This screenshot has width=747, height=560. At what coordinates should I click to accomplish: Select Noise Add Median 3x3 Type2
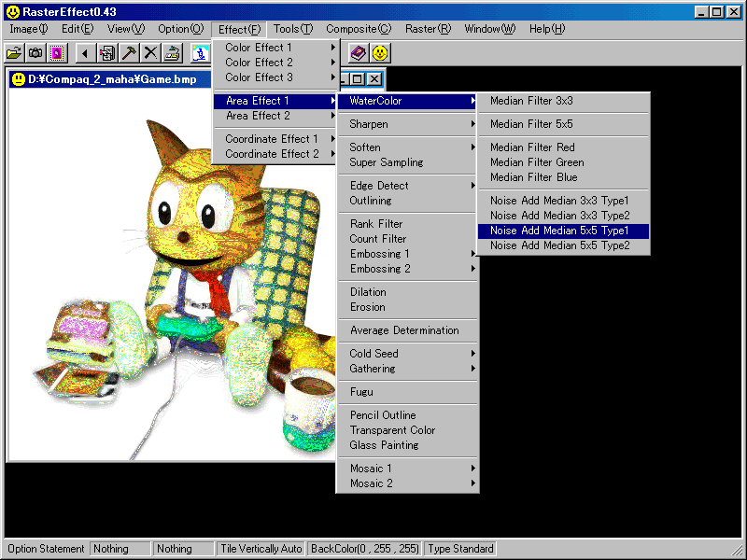[564, 216]
